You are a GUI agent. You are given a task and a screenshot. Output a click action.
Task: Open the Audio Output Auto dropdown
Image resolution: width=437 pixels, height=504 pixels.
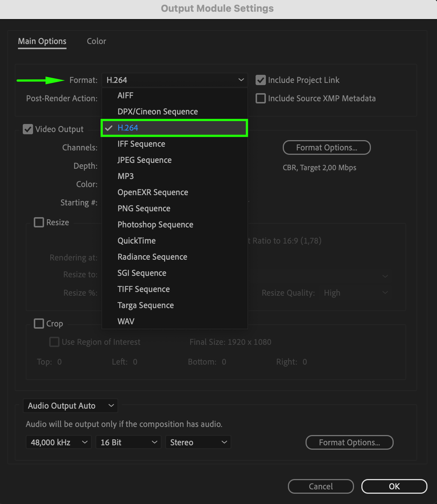(70, 406)
